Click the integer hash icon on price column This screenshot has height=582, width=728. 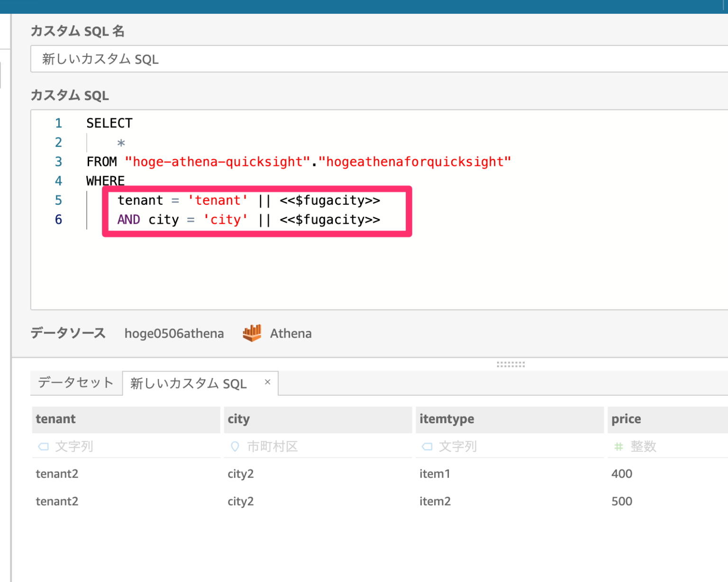tap(619, 446)
